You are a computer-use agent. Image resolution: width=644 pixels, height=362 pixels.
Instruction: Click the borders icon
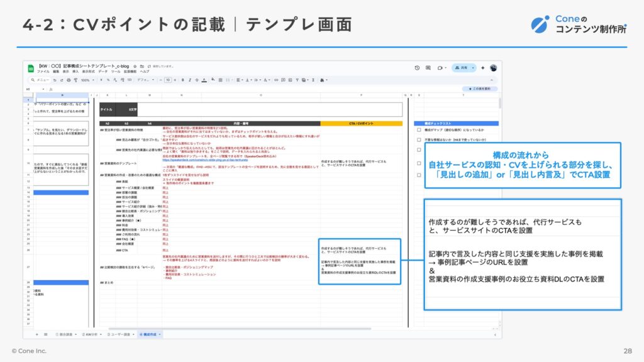(220, 80)
